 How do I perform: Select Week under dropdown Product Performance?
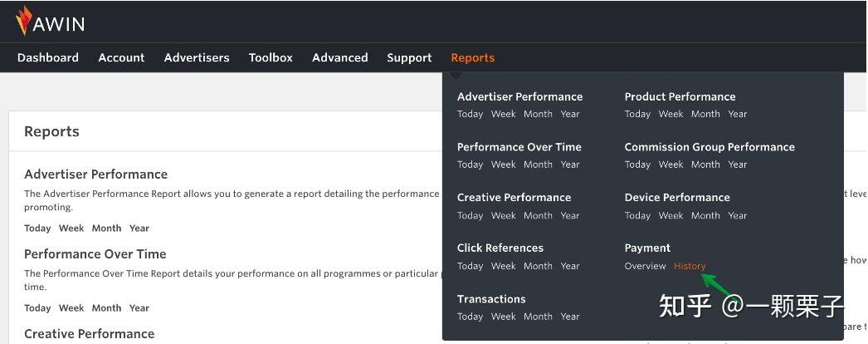pos(671,115)
